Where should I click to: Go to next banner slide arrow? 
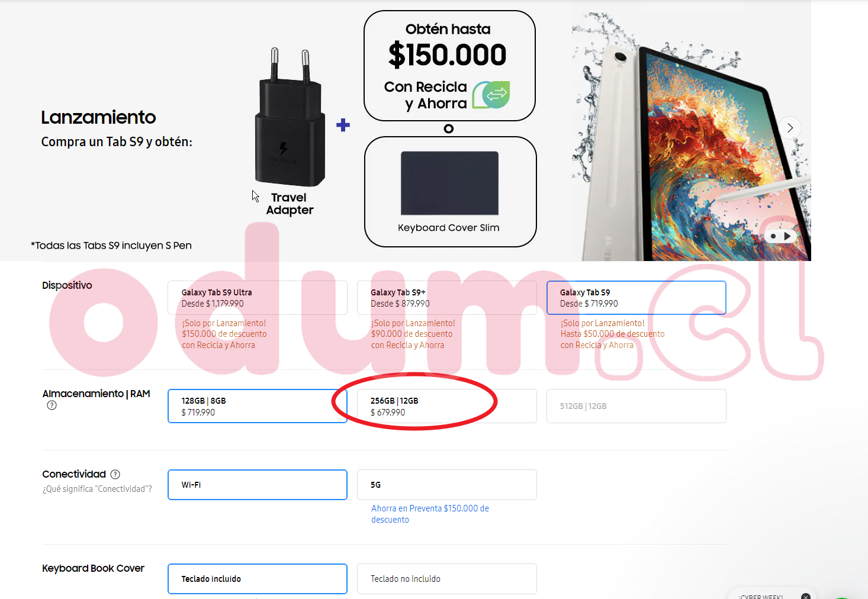pos(790,128)
